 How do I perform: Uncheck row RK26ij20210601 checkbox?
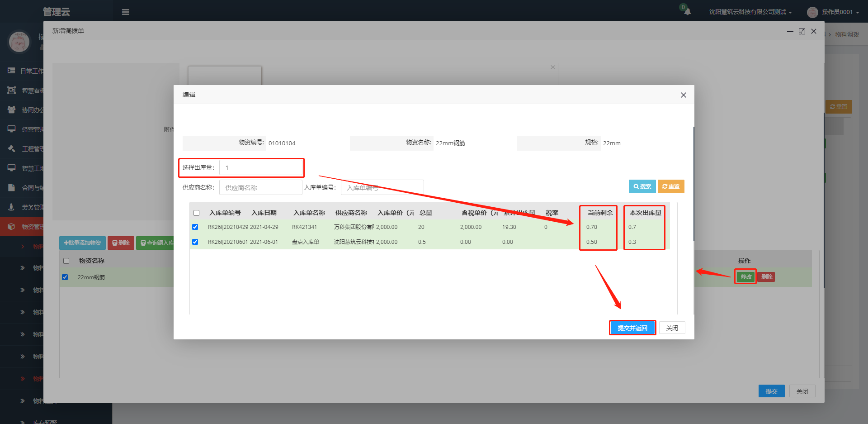click(195, 242)
